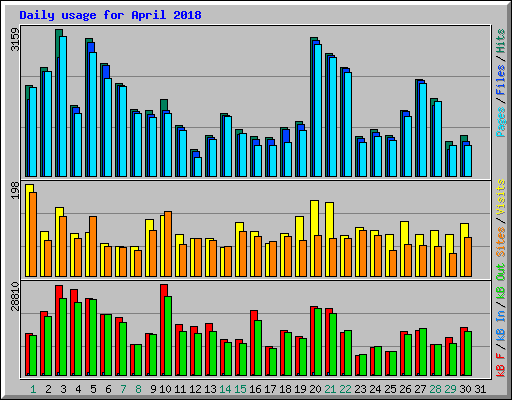Image resolution: width=512 pixels, height=400 pixels.
Task: Select day label 10 on the axis
Action: 165,389
